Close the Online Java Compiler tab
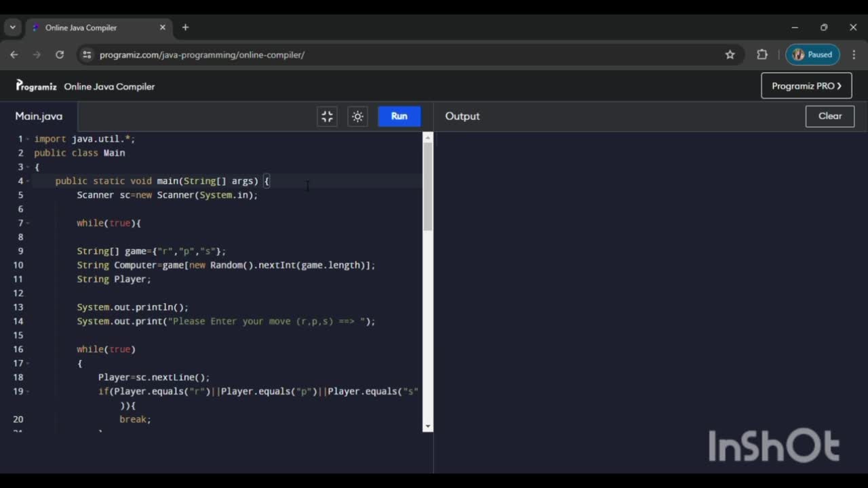This screenshot has height=488, width=868. (163, 28)
